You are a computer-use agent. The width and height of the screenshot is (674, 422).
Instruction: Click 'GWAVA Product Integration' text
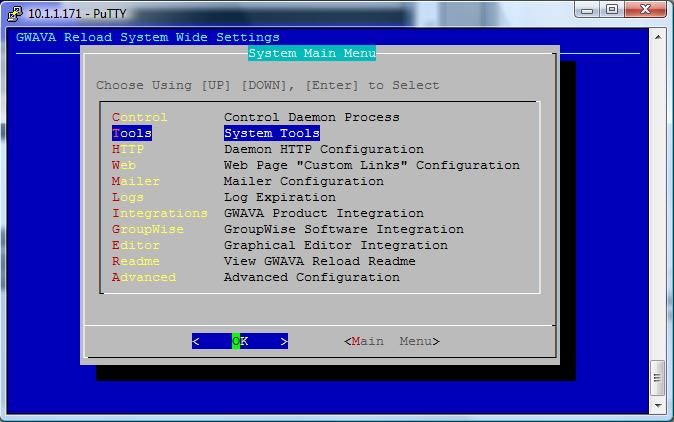pyautogui.click(x=324, y=213)
